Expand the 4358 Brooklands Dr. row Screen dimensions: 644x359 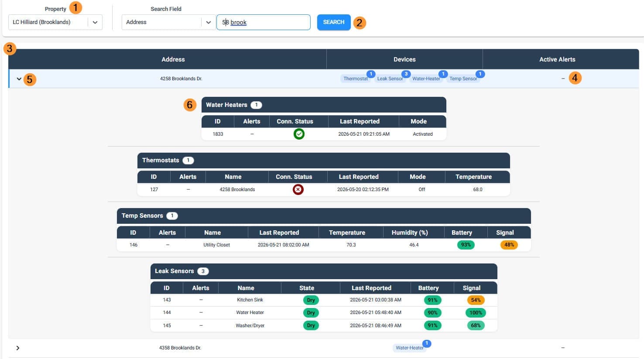click(x=18, y=348)
